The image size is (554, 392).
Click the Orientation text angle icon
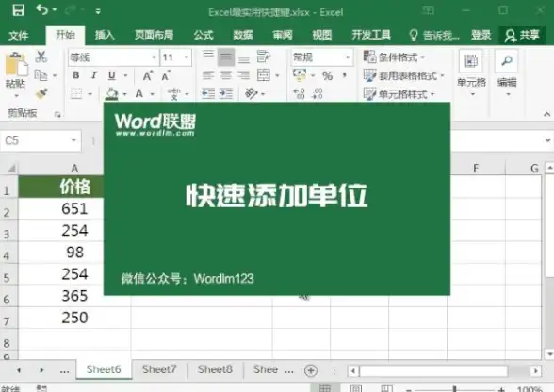[251, 93]
